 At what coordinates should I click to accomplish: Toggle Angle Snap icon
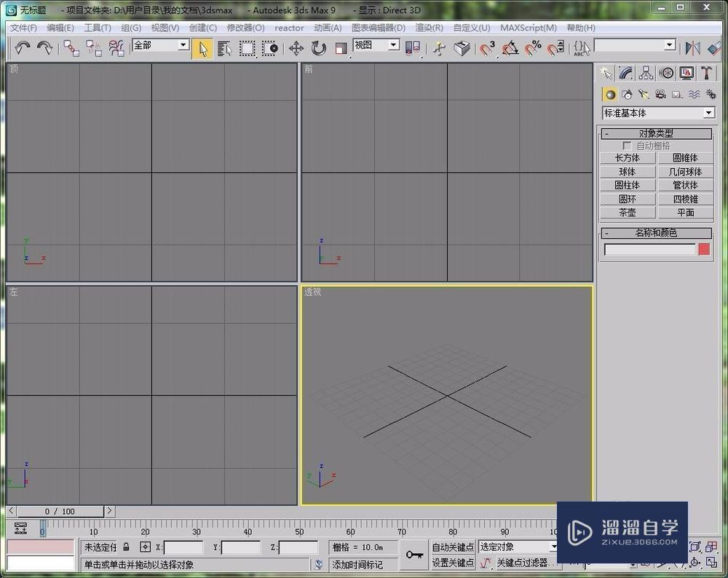pyautogui.click(x=510, y=48)
